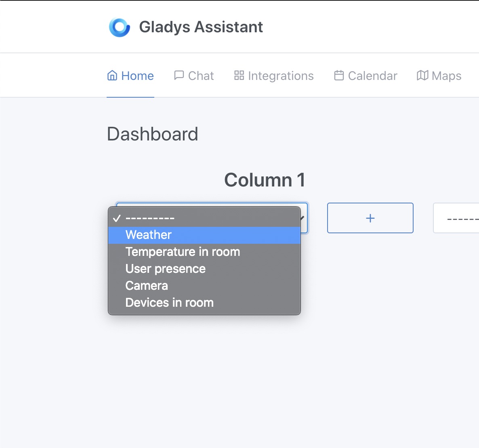Click the Calendar icon in navigation
This screenshot has width=479, height=448.
(339, 75)
